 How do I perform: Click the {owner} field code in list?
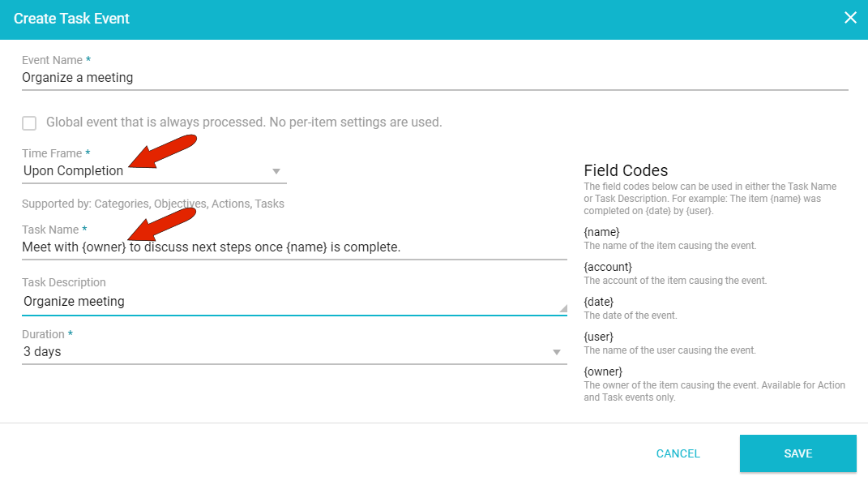coord(603,371)
